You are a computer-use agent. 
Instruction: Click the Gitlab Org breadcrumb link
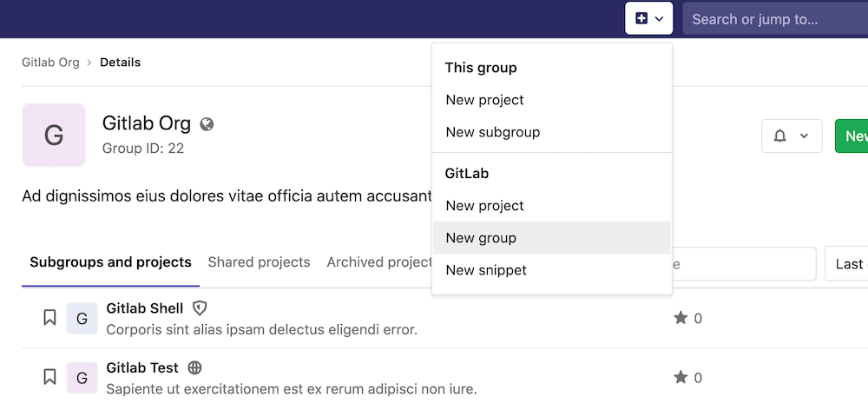(x=50, y=63)
